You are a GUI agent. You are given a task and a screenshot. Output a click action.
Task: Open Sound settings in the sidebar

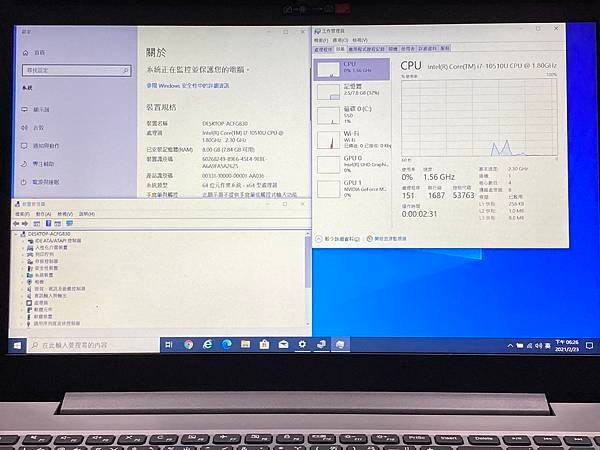tap(33, 127)
